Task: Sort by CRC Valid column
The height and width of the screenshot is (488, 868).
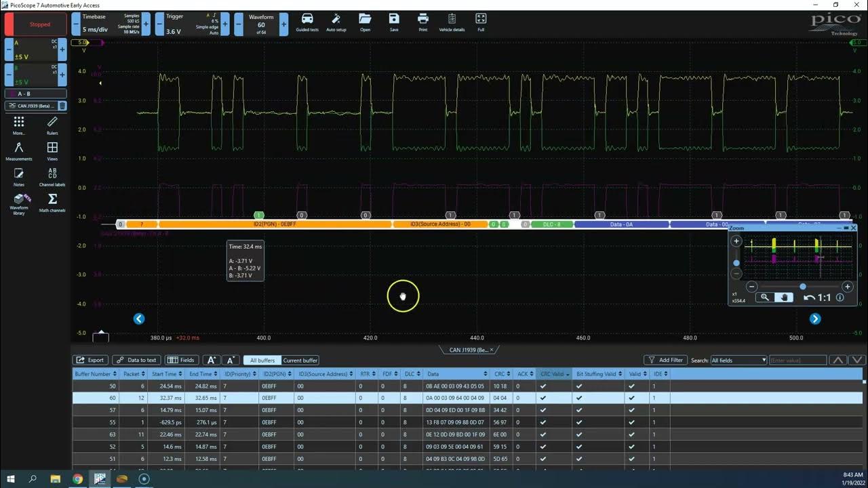Action: 555,373
